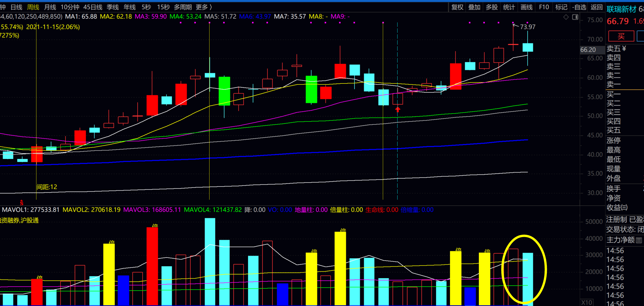The height and width of the screenshot is (306, 644).
Task: Open the 画线 drawing tools
Action: pos(526,7)
